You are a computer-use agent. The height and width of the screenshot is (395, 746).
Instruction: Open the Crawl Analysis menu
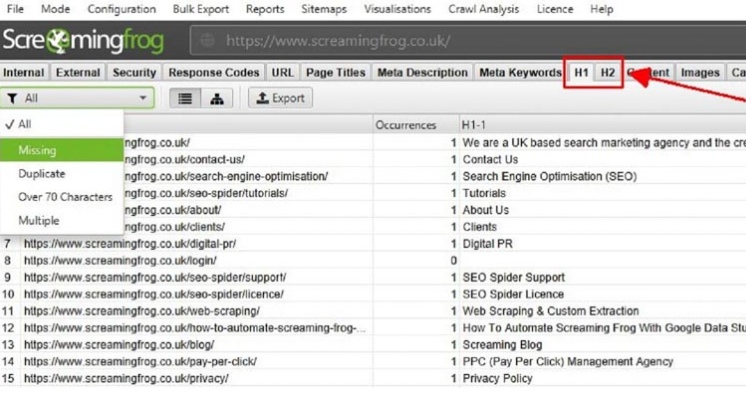coord(483,9)
